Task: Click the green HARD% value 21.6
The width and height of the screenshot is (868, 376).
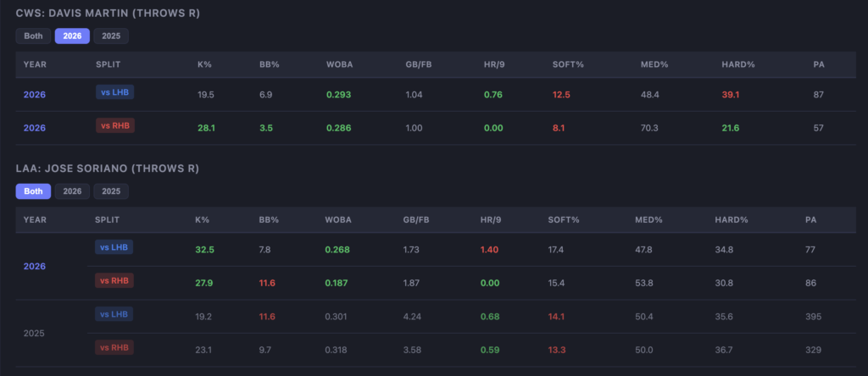Action: coord(731,128)
